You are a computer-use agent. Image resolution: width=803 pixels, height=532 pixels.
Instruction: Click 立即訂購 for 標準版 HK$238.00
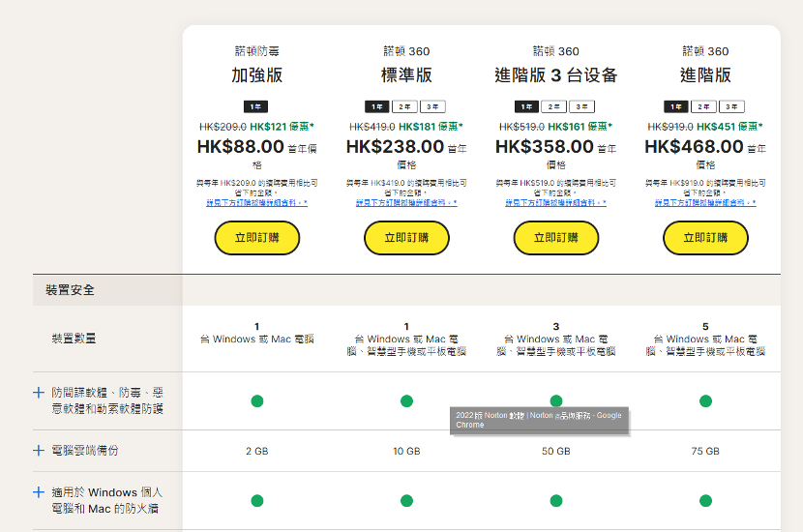pyautogui.click(x=406, y=238)
